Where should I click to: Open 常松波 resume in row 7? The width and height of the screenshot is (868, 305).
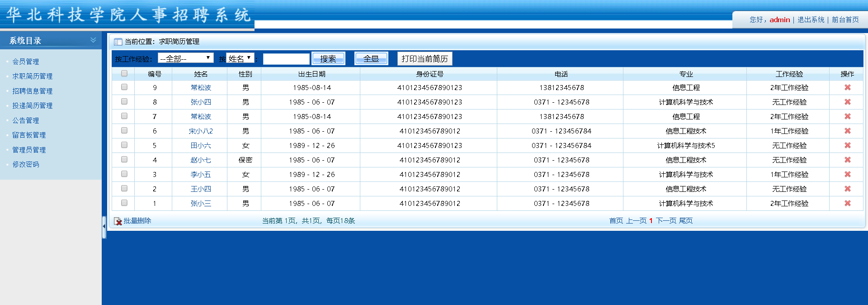(x=201, y=117)
